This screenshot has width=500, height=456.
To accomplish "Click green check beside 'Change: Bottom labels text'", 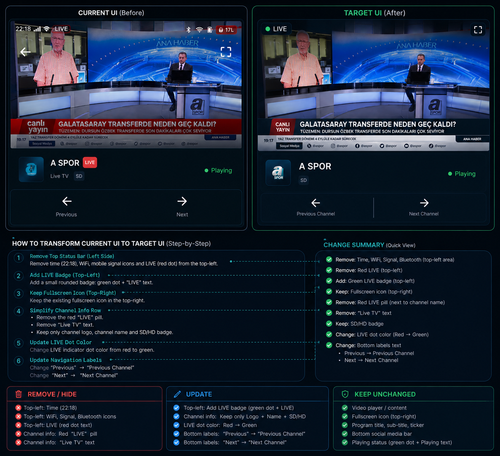I will point(329,345).
